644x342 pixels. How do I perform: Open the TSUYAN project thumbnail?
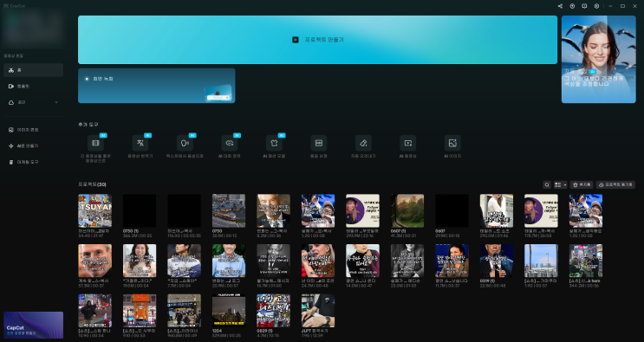[x=94, y=210]
